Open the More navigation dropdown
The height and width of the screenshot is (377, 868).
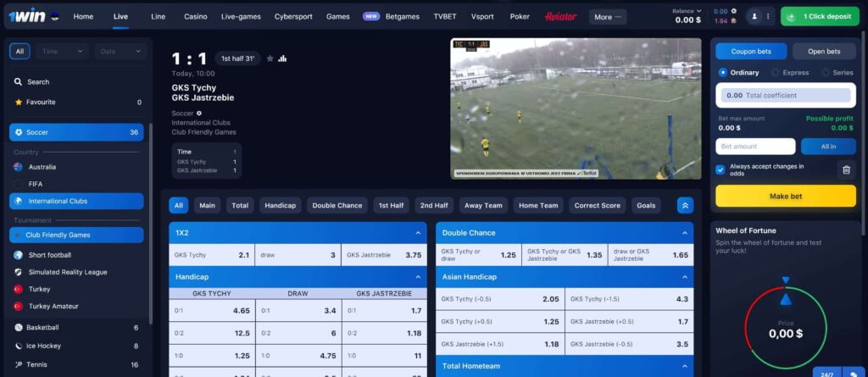pyautogui.click(x=607, y=17)
